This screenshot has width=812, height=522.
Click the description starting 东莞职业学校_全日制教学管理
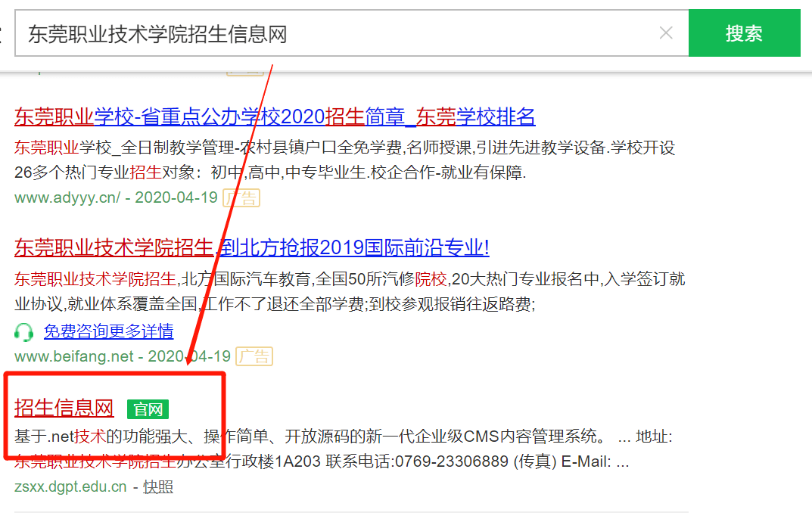[x=345, y=160]
